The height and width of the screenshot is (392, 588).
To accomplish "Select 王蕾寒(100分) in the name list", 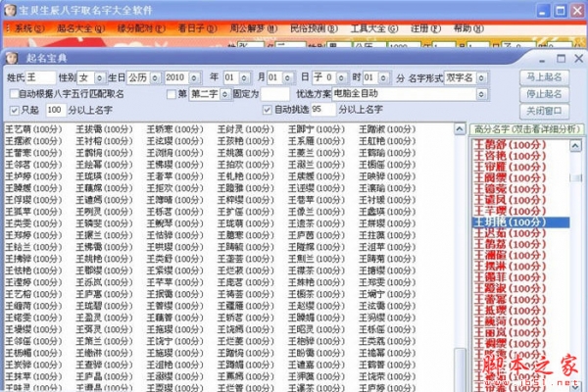I will 33,153.
